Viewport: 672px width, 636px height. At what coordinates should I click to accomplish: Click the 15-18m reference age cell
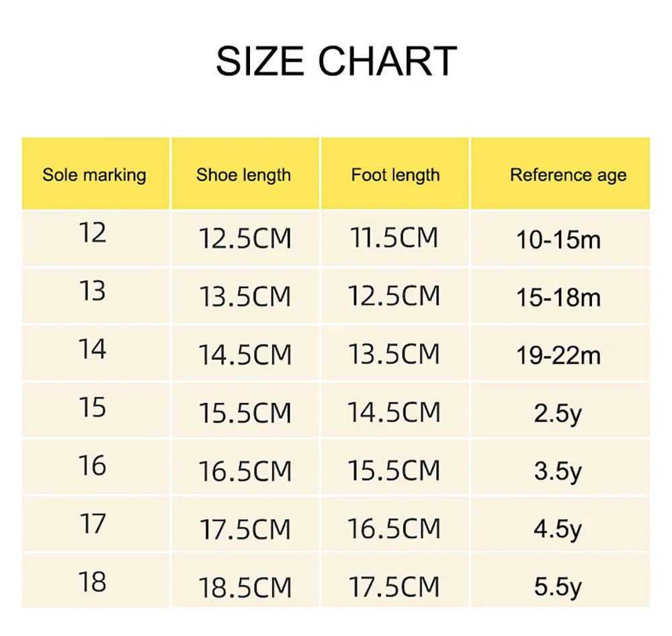[558, 298]
